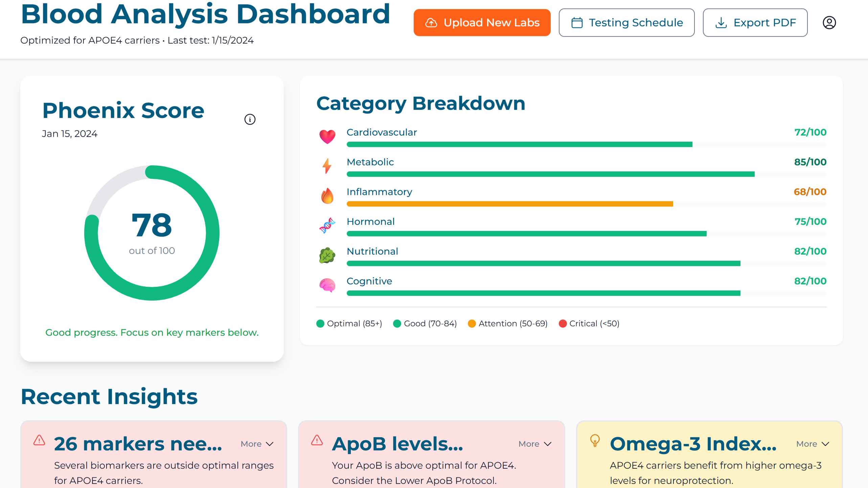Click the Inflammatory flame icon
This screenshot has width=868, height=488.
coord(327,196)
